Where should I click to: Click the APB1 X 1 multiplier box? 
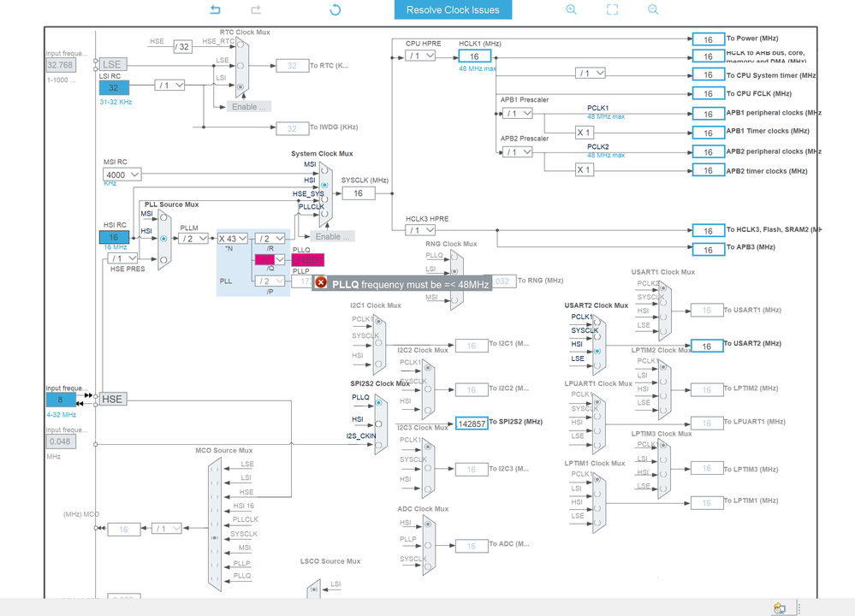click(584, 133)
